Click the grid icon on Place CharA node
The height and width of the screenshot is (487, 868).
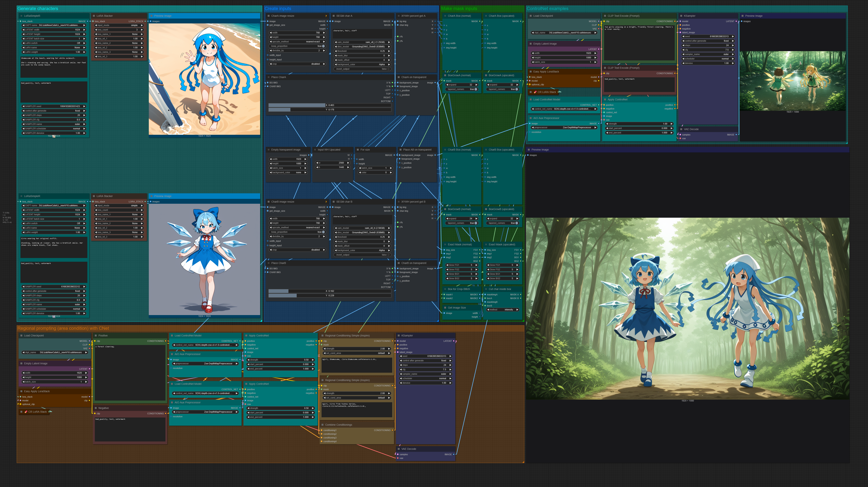point(268,77)
